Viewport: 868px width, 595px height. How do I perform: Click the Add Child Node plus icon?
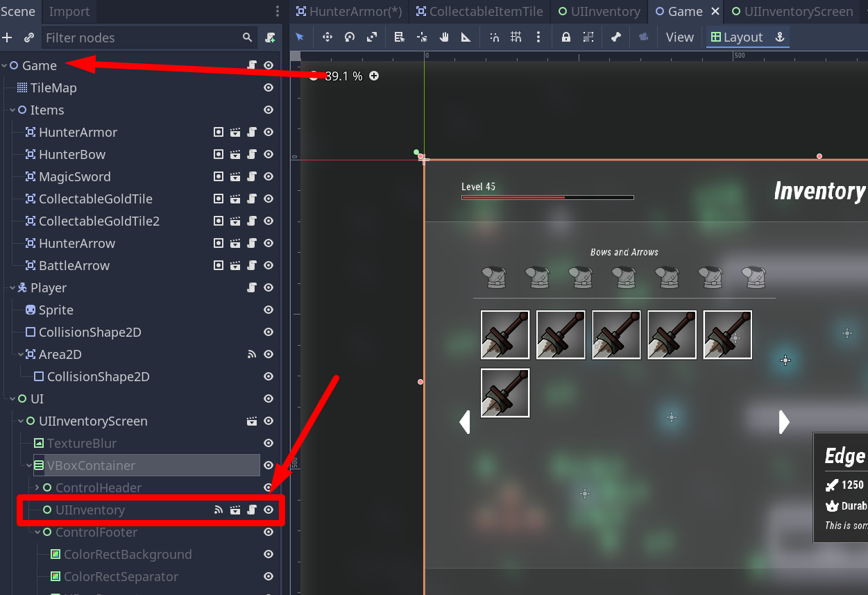8,37
